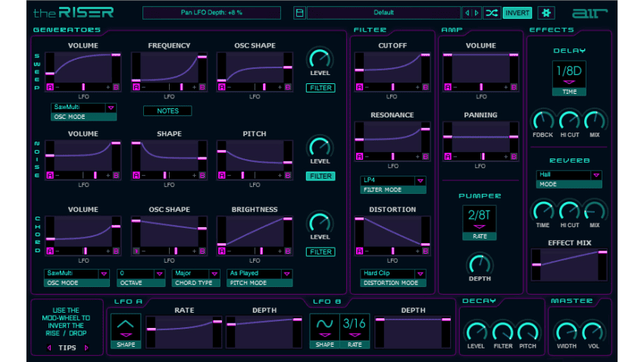The height and width of the screenshot is (362, 644).
Task: Click the Sweep Volume LFO slider
Action: 83,88
